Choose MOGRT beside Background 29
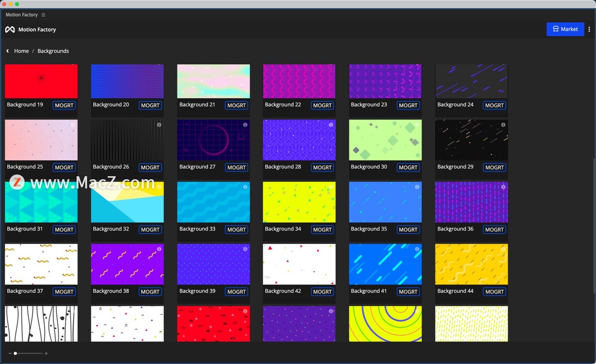The image size is (596, 364). click(x=494, y=168)
